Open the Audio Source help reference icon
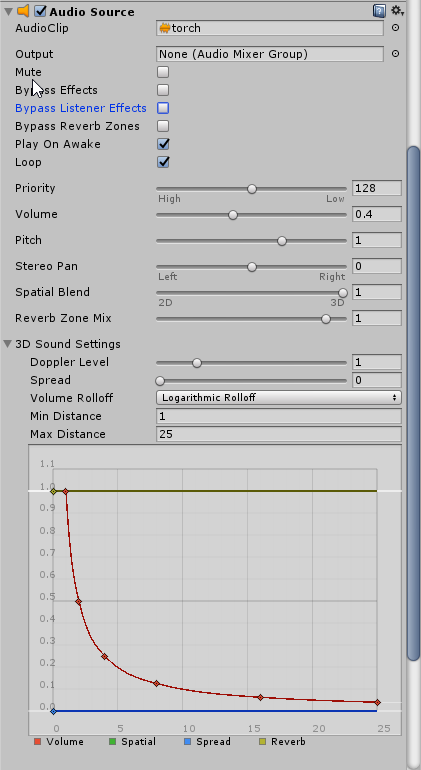Screen dimensions: 421x770 (x=379, y=11)
